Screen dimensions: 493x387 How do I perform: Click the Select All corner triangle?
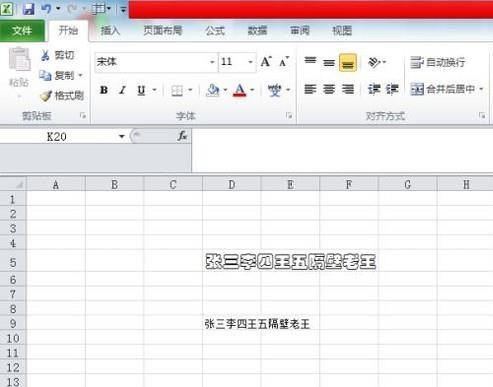coord(20,184)
